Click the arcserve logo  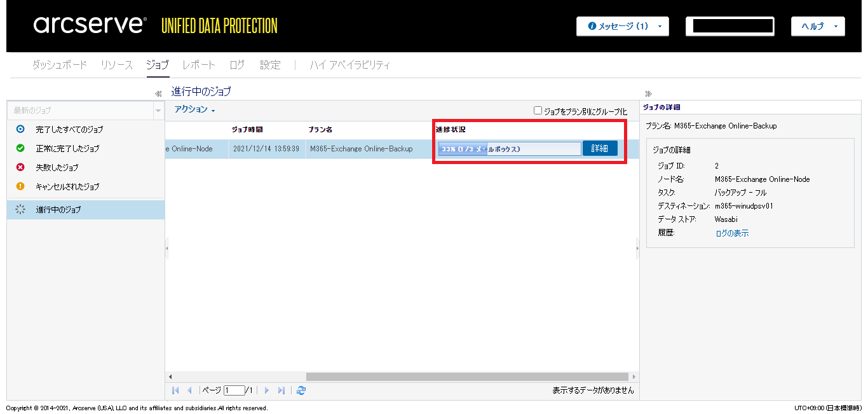pos(91,25)
